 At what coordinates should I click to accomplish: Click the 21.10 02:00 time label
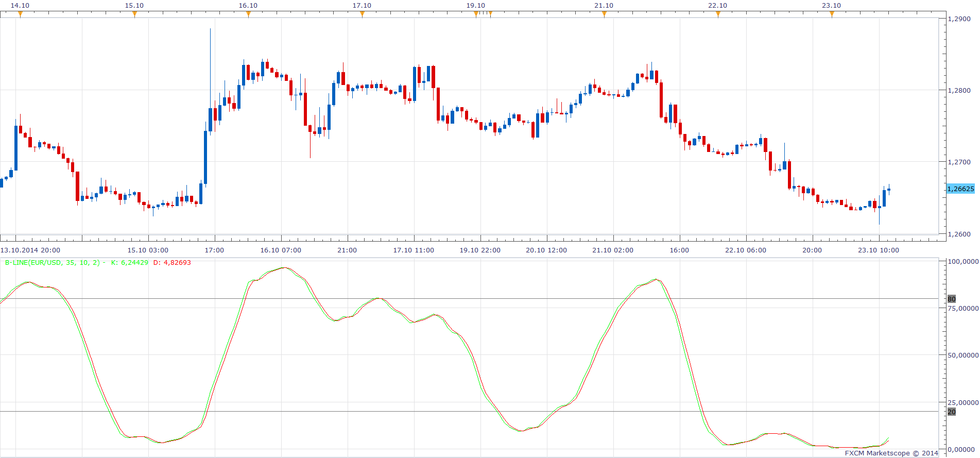coord(613,250)
